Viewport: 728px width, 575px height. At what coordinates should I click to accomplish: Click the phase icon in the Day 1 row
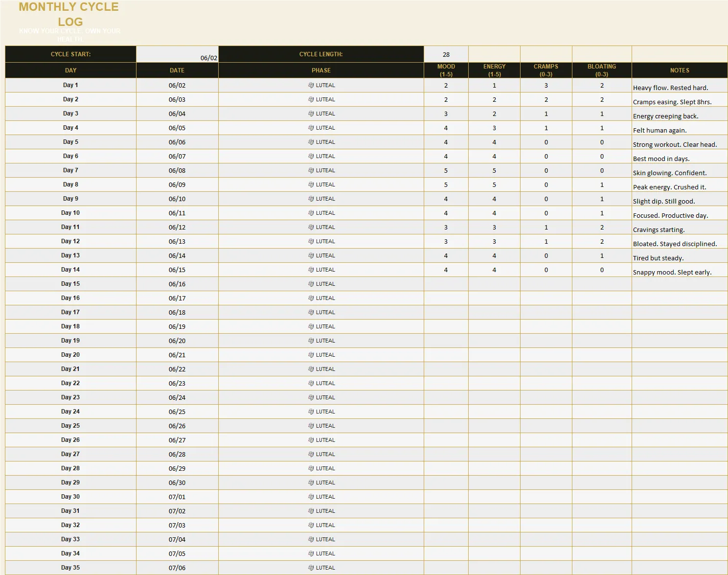coord(311,85)
